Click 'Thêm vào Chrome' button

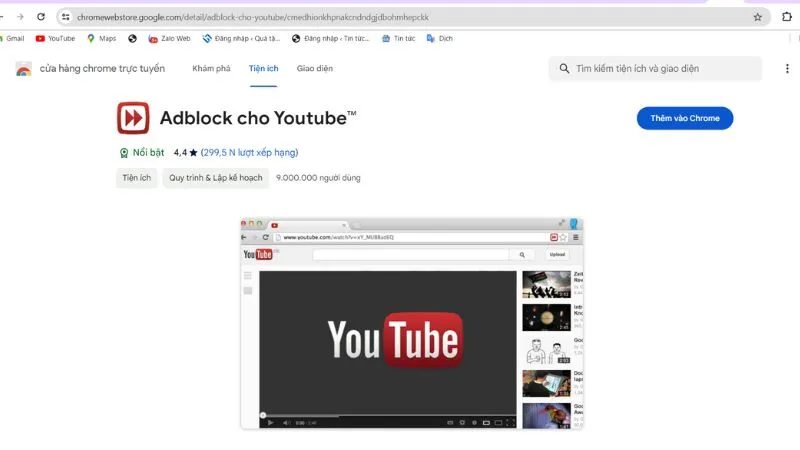(685, 118)
